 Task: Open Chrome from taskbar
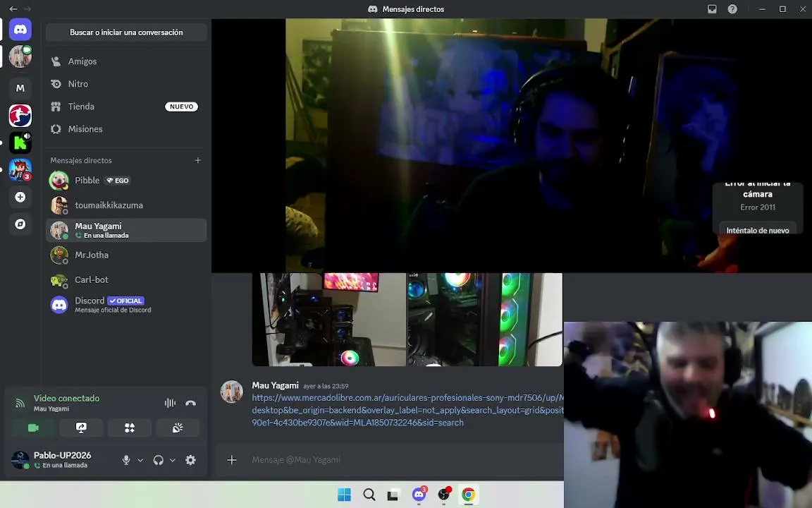pos(468,495)
